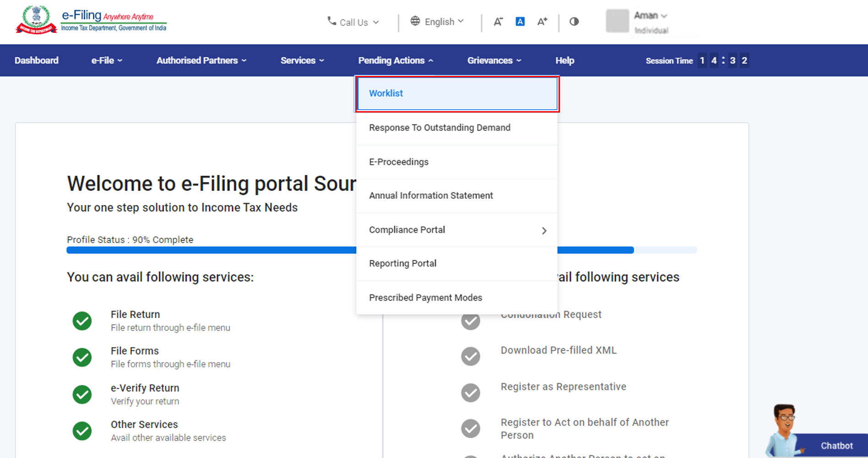Choose E-Proceedings menu entry
Viewport: 868px width, 458px height.
(399, 162)
